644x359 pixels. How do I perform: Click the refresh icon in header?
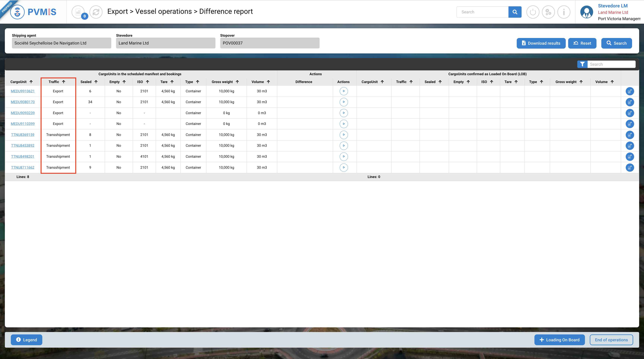tap(96, 12)
